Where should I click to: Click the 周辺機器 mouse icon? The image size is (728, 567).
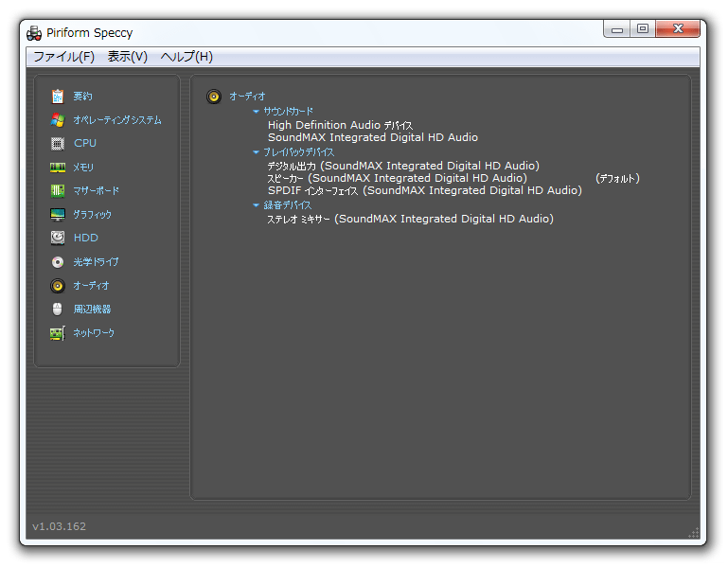coord(57,309)
